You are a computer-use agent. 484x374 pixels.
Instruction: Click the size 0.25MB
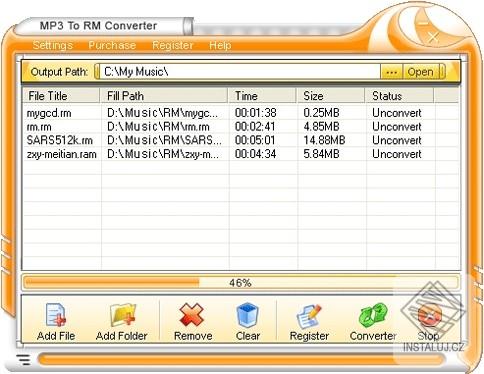(321, 113)
